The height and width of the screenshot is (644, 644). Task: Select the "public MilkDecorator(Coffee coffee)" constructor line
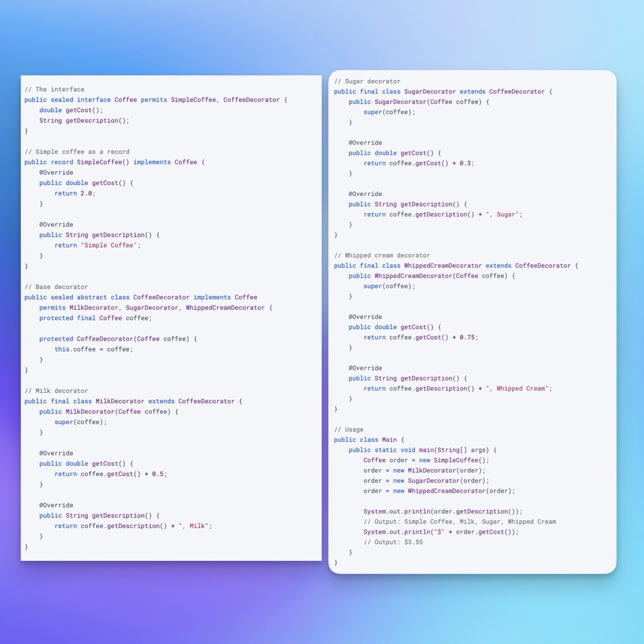[x=108, y=412]
